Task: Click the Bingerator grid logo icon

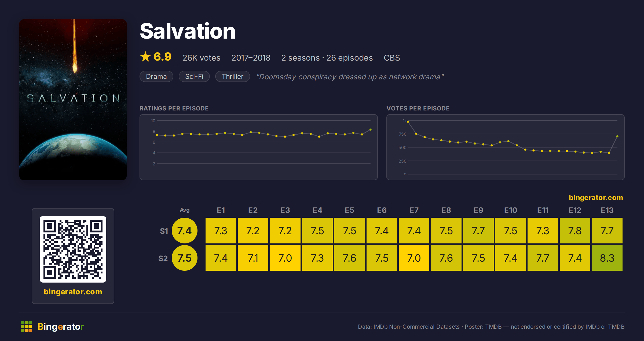Action: (x=26, y=327)
